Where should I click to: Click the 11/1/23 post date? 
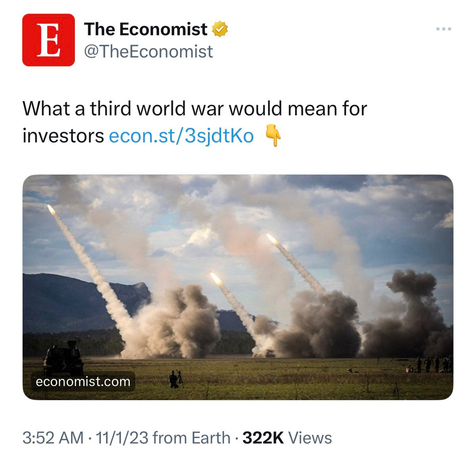[122, 438]
